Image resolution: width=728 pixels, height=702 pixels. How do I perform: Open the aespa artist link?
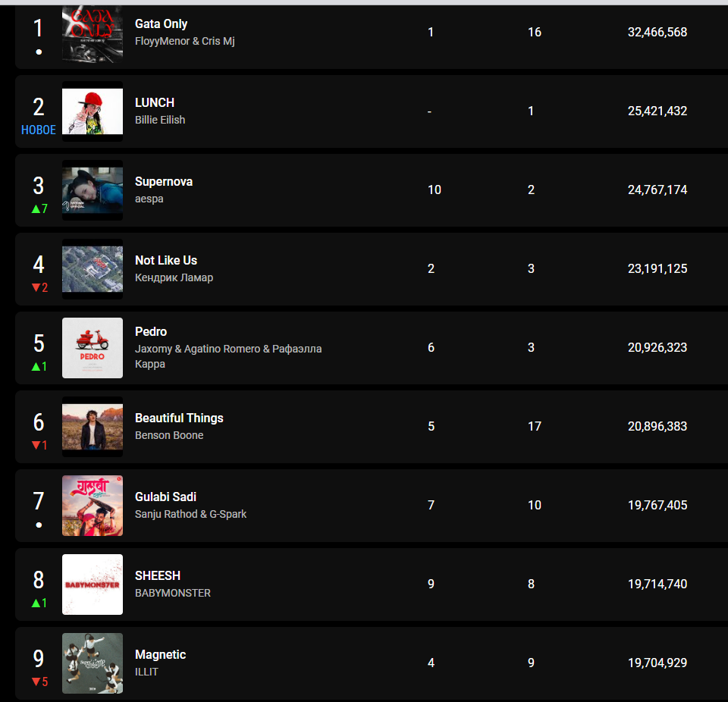[149, 199]
